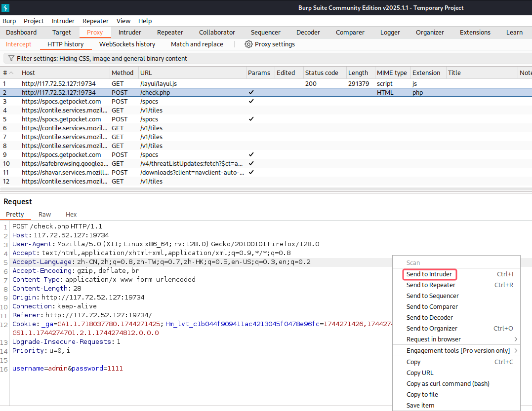Click the Content-Length: 28 header line
This screenshot has width=532, height=411.
(47, 288)
